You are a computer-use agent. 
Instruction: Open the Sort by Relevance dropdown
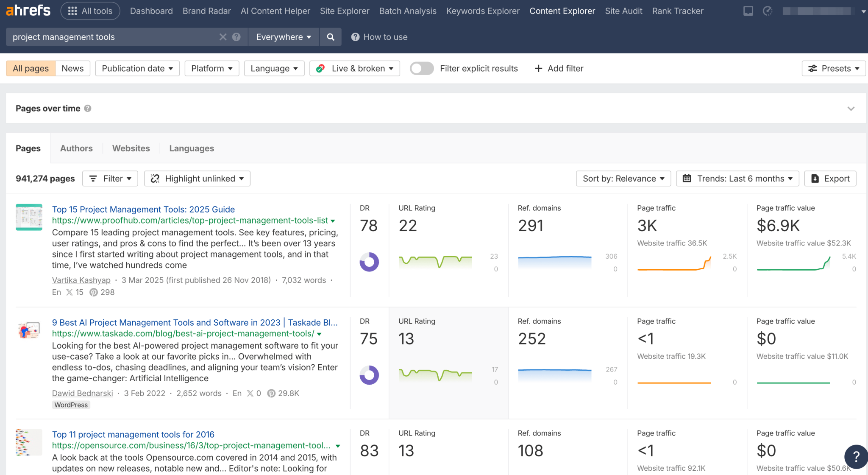(x=623, y=178)
